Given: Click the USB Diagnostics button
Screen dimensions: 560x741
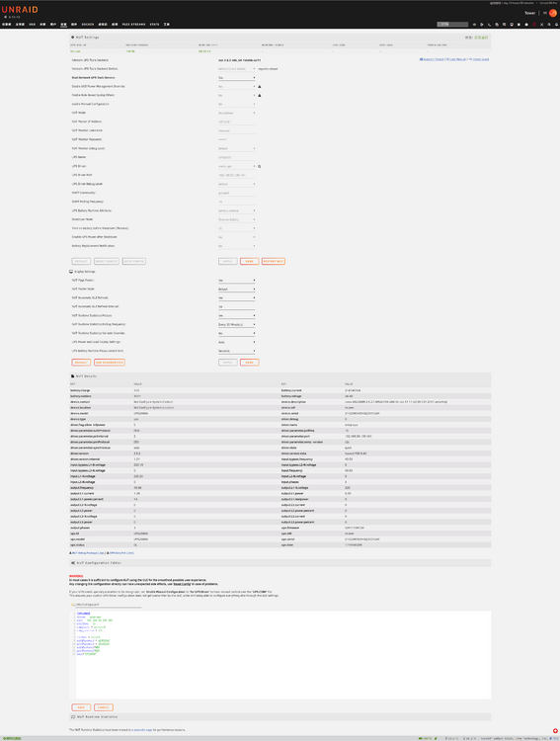Looking at the screenshot, I should tap(110, 363).
